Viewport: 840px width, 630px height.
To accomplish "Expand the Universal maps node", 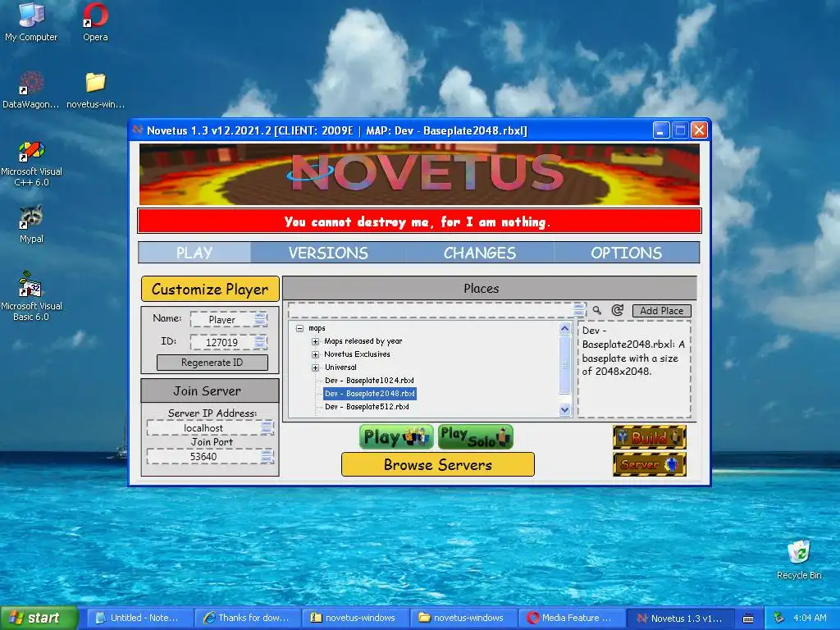I will [x=316, y=367].
